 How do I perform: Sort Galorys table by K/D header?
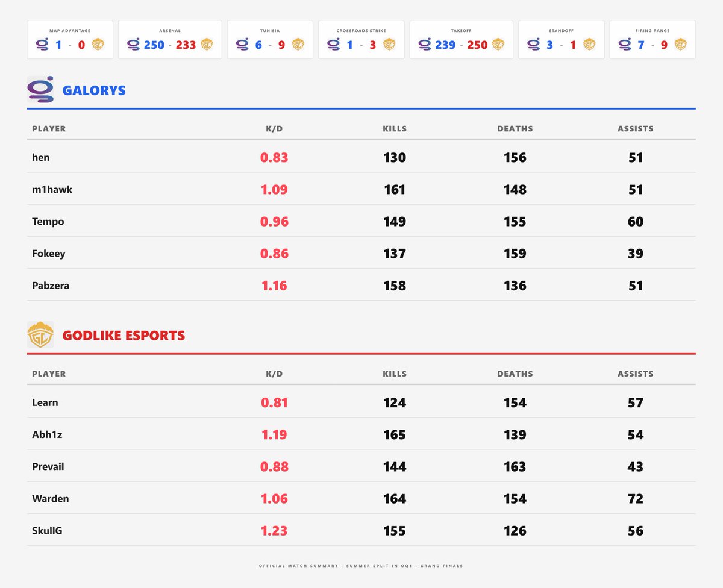tap(274, 128)
